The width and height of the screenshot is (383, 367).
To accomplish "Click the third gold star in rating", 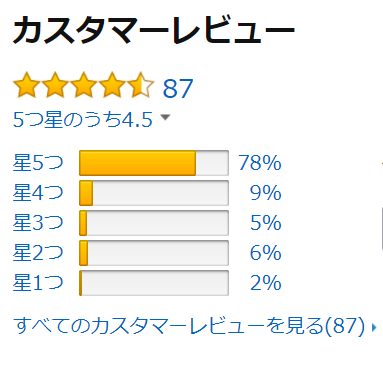I will (84, 85).
